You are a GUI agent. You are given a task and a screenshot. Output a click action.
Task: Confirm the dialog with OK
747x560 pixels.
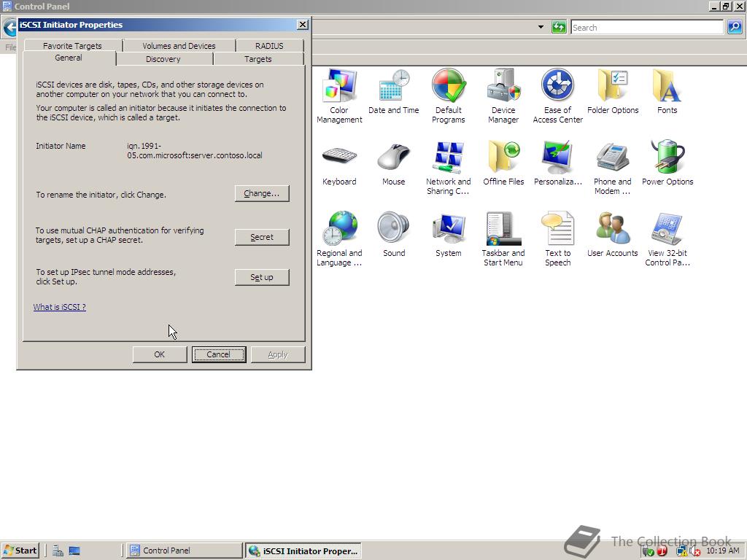pyautogui.click(x=160, y=354)
